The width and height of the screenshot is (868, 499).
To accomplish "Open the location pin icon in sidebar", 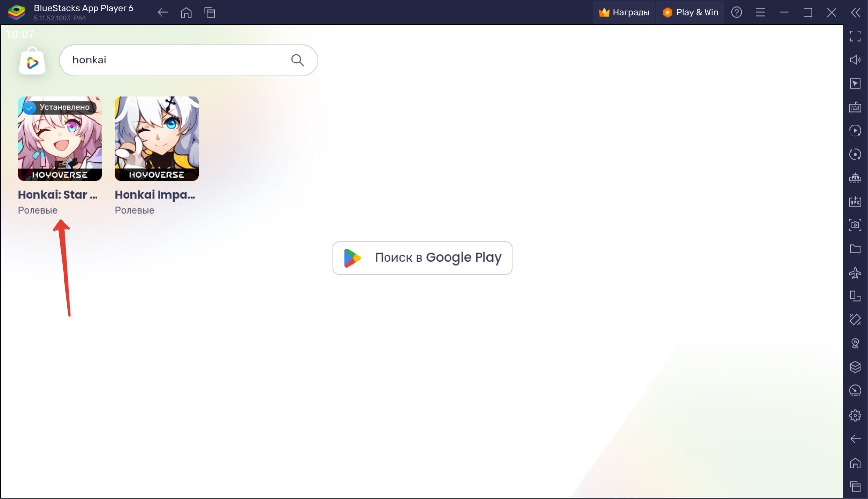I will pos(855,343).
